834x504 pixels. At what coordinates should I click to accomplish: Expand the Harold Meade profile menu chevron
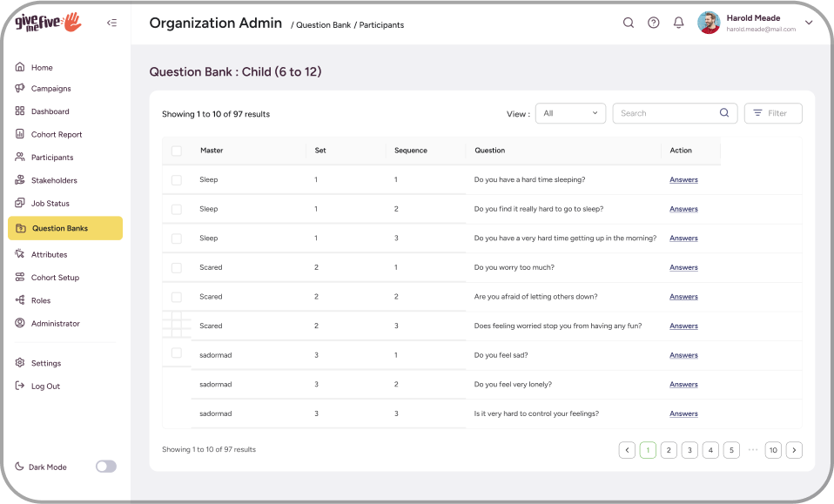[x=809, y=23]
